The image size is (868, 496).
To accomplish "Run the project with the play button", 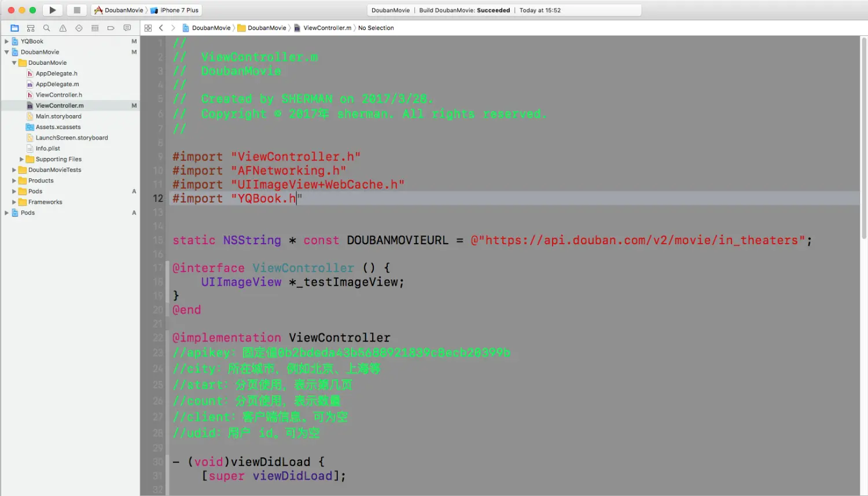I will (x=53, y=10).
